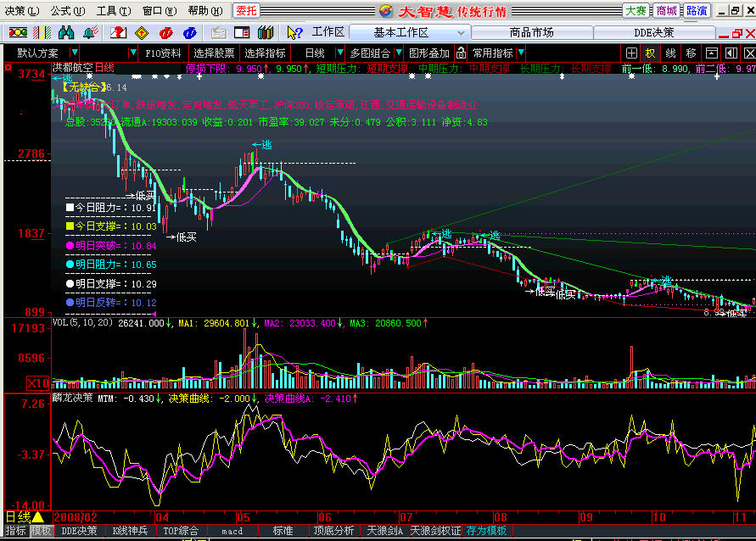Open the 决策(L) menu
This screenshot has height=541, width=756.
point(22,10)
